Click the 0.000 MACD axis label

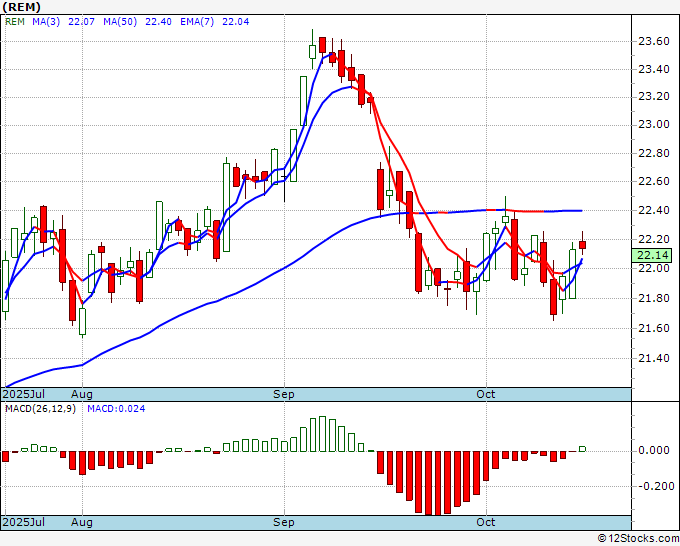click(x=654, y=451)
